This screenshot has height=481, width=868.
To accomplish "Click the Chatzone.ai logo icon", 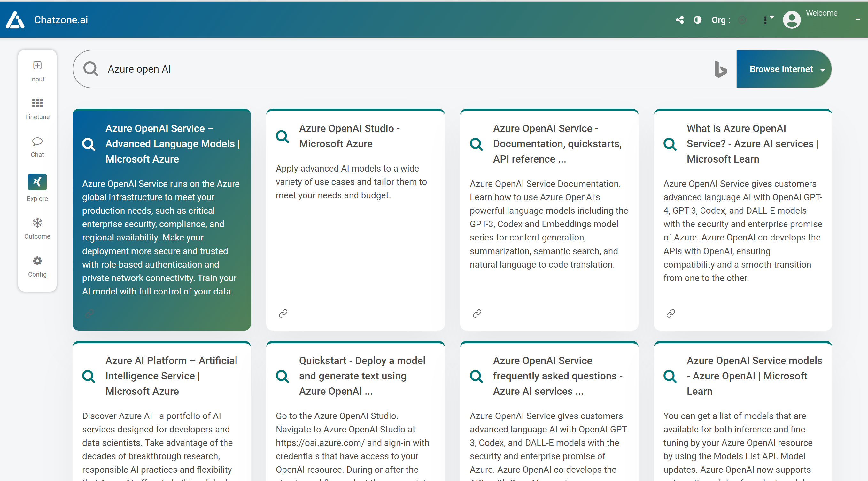I will coord(15,20).
